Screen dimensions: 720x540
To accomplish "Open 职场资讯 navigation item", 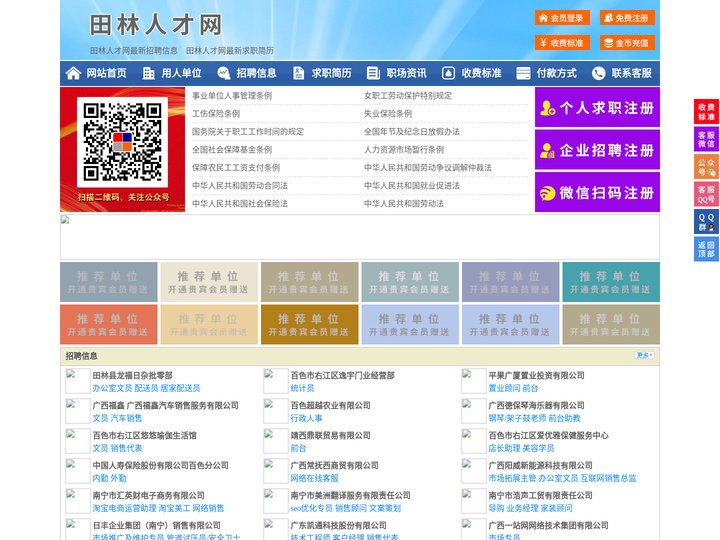I will (x=406, y=73).
